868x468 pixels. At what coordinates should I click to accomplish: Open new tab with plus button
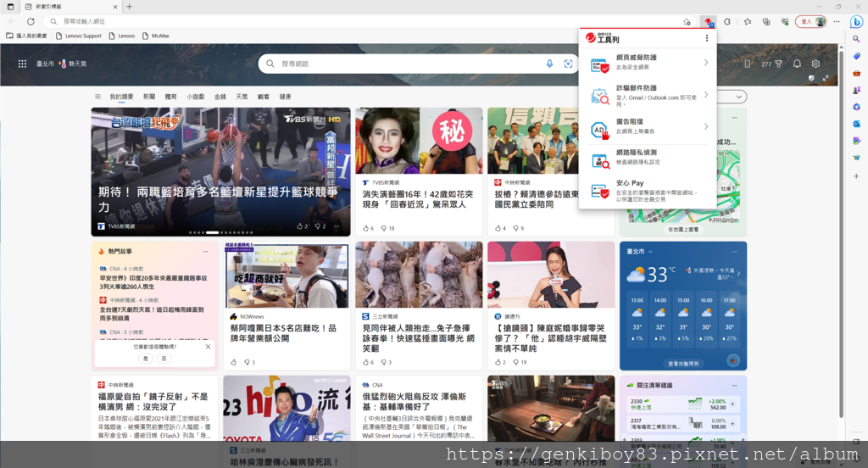129,7
